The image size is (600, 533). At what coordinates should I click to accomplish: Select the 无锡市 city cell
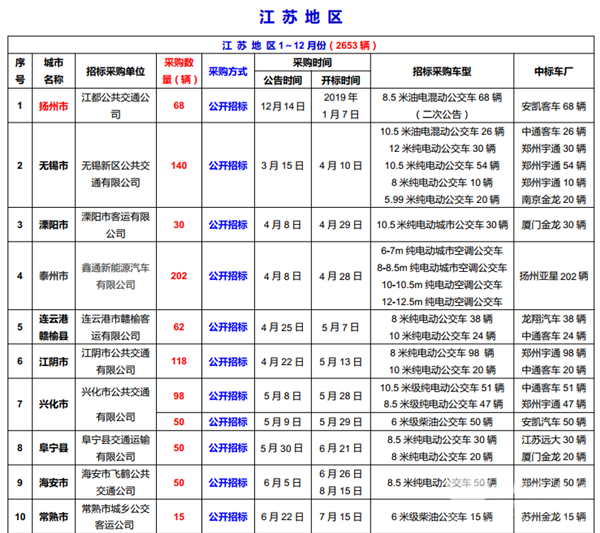click(x=53, y=164)
